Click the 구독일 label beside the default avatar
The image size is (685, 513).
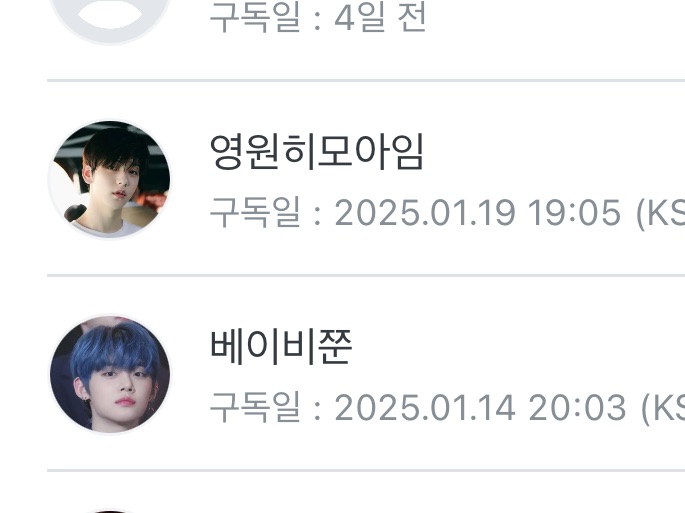(x=255, y=18)
